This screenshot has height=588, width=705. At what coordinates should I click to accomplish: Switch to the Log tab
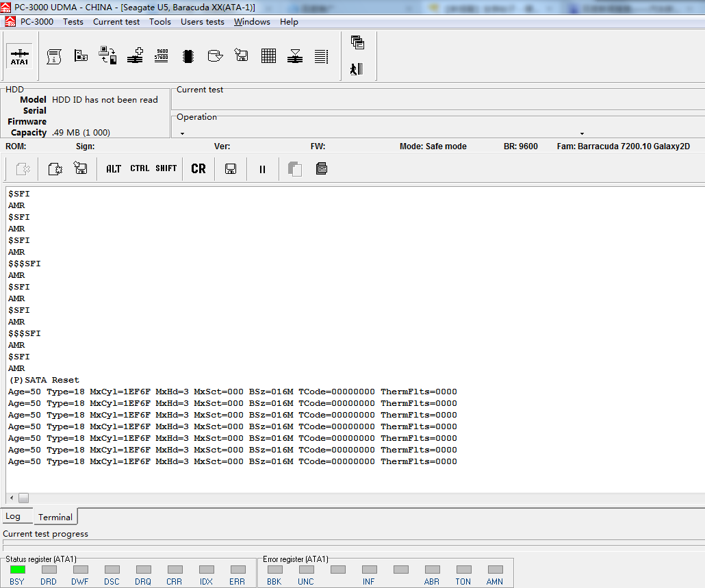(x=16, y=516)
